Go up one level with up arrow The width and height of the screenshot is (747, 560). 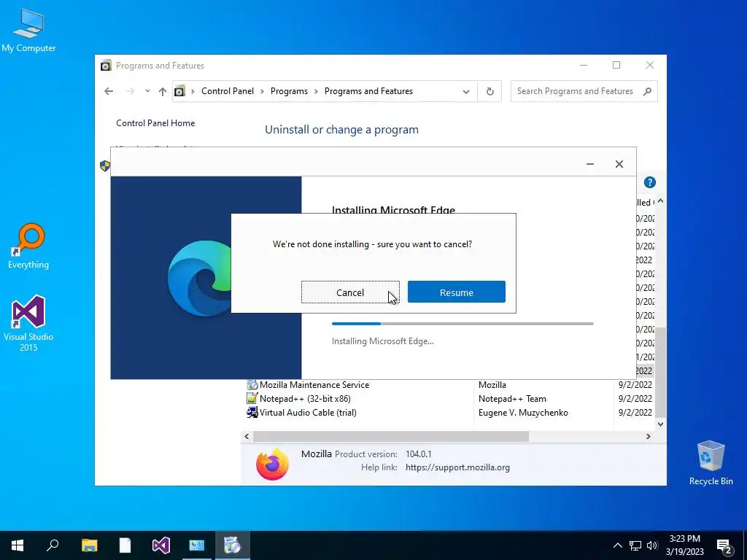tap(163, 91)
